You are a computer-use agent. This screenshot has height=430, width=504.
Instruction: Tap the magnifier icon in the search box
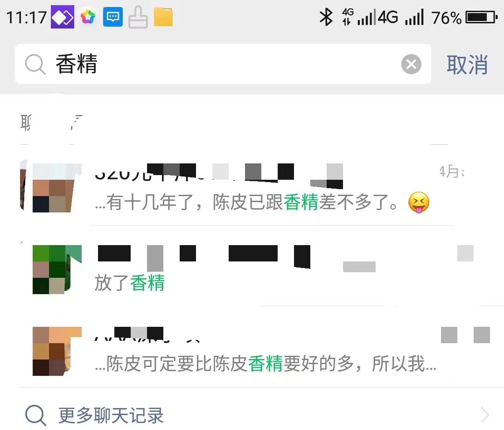tap(35, 64)
